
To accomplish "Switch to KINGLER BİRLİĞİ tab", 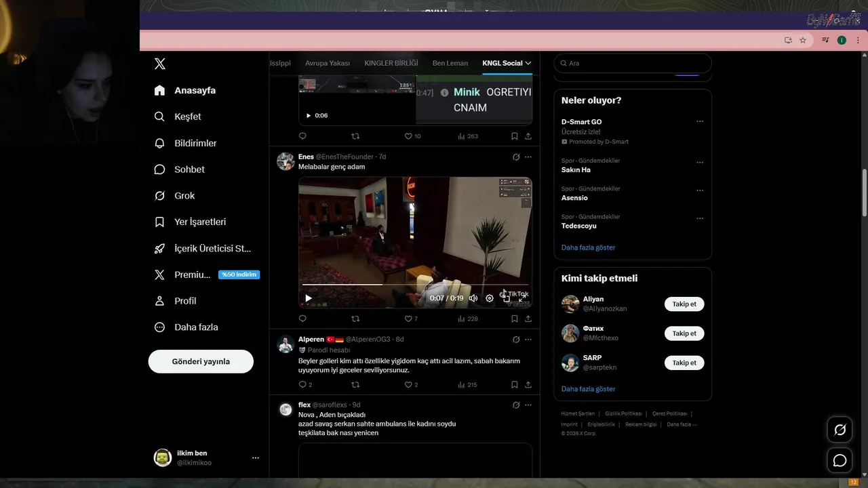I will (391, 63).
